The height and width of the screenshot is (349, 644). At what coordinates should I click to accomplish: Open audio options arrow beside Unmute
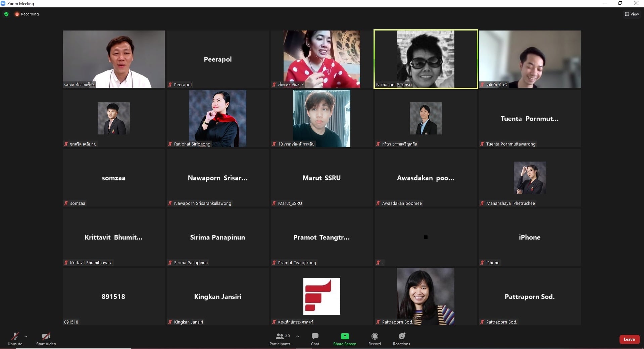pos(26,336)
